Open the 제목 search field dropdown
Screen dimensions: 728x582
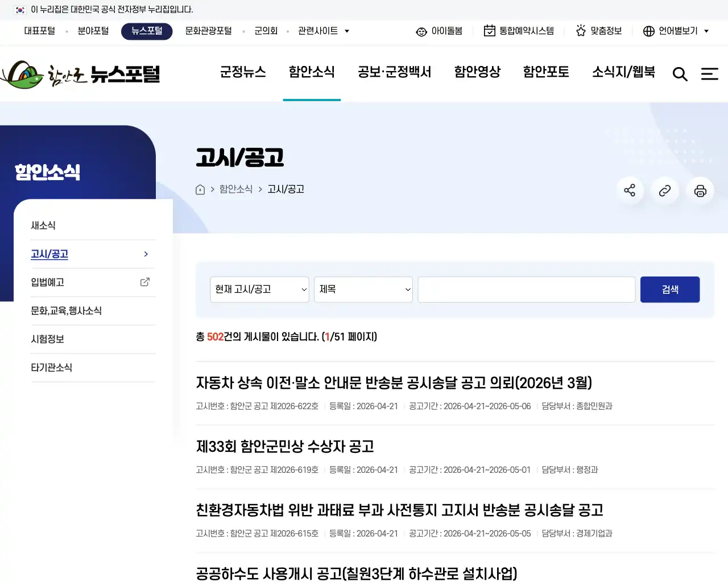pyautogui.click(x=363, y=289)
